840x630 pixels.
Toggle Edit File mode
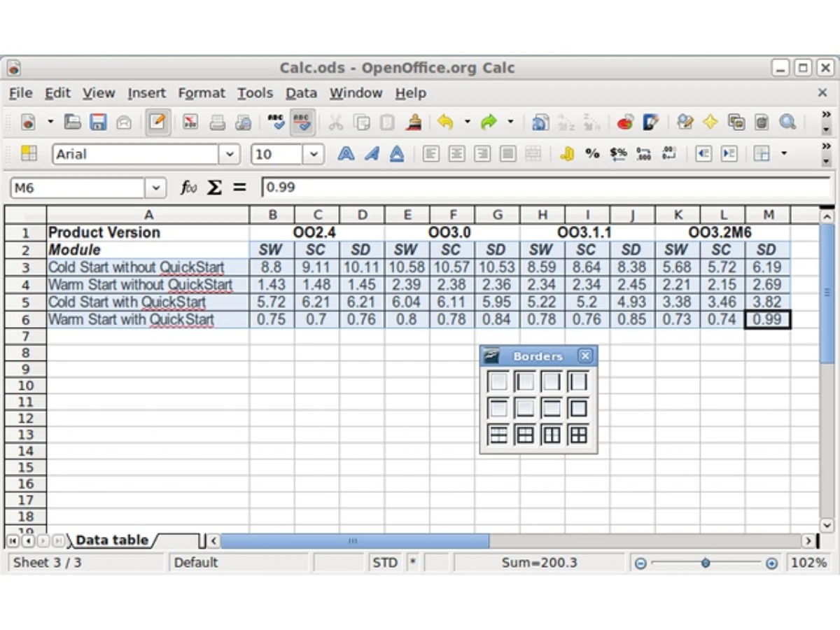click(158, 122)
